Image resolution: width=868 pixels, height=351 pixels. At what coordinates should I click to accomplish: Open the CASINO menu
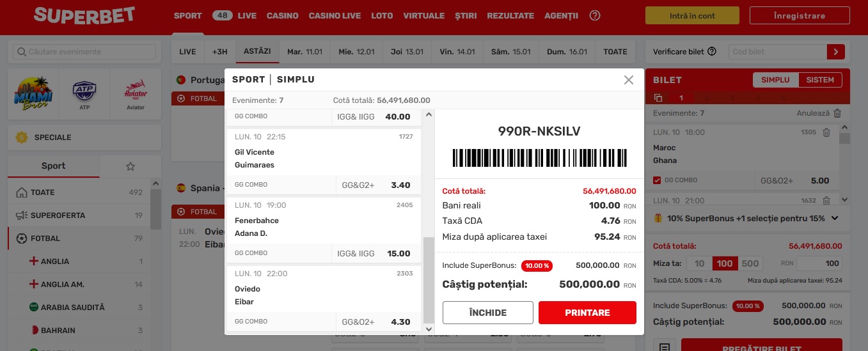point(282,15)
